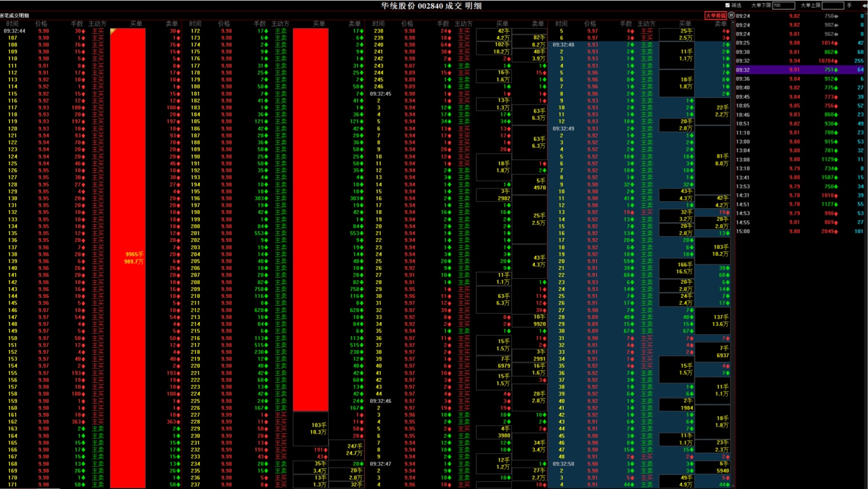
Task: Select the 14:51 row with volume 1127
Action: (x=801, y=204)
